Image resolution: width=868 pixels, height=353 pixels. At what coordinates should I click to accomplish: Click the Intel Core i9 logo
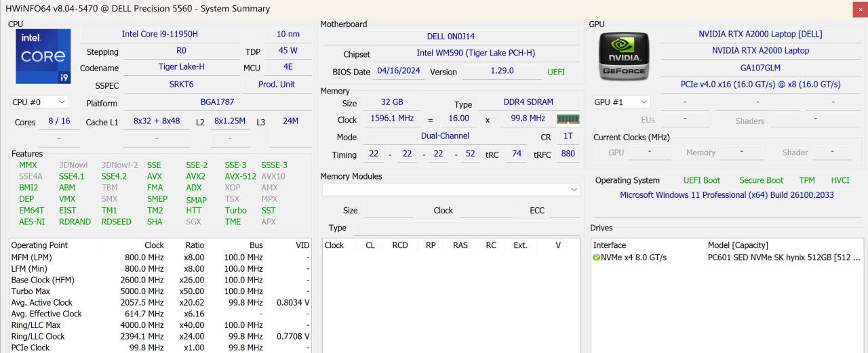(43, 57)
